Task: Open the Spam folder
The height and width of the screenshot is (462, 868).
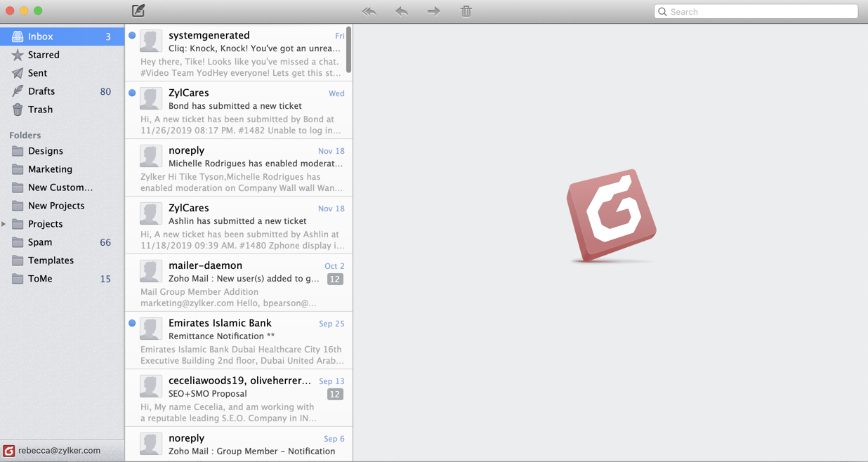Action: [x=40, y=242]
